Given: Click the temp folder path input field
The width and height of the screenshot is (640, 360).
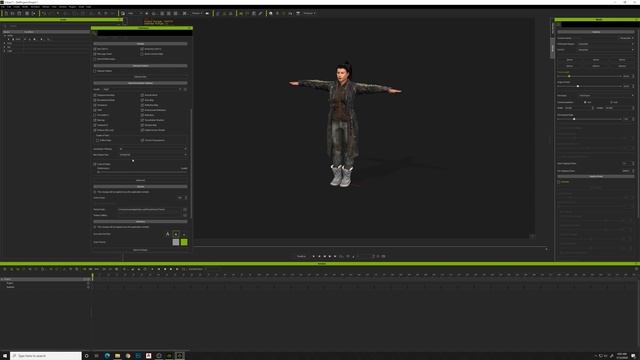Looking at the screenshot, I should pyautogui.click(x=149, y=209).
